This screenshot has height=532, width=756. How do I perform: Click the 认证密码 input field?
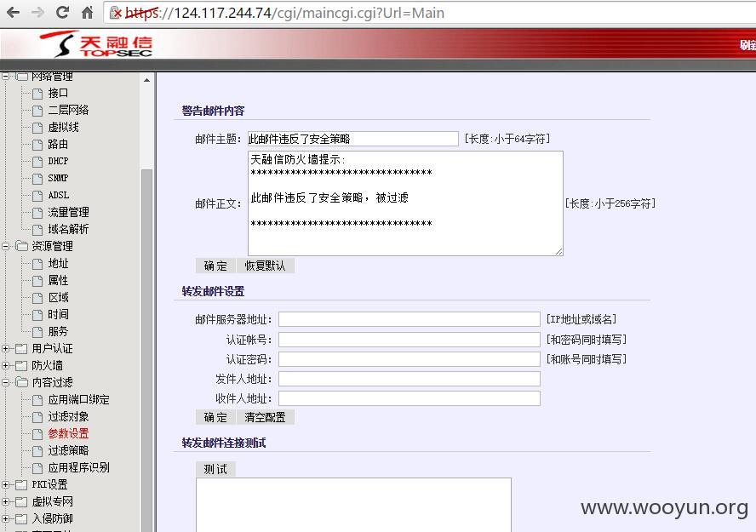click(409, 359)
